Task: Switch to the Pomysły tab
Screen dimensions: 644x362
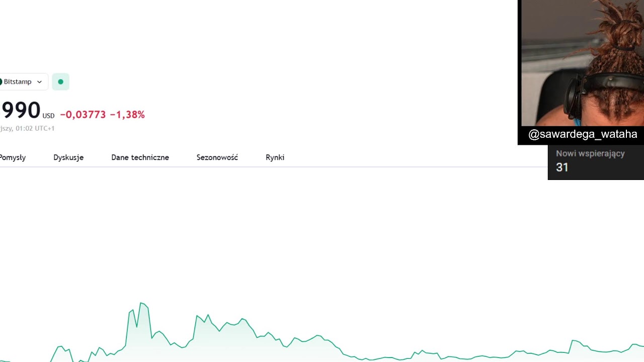Action: [x=13, y=157]
